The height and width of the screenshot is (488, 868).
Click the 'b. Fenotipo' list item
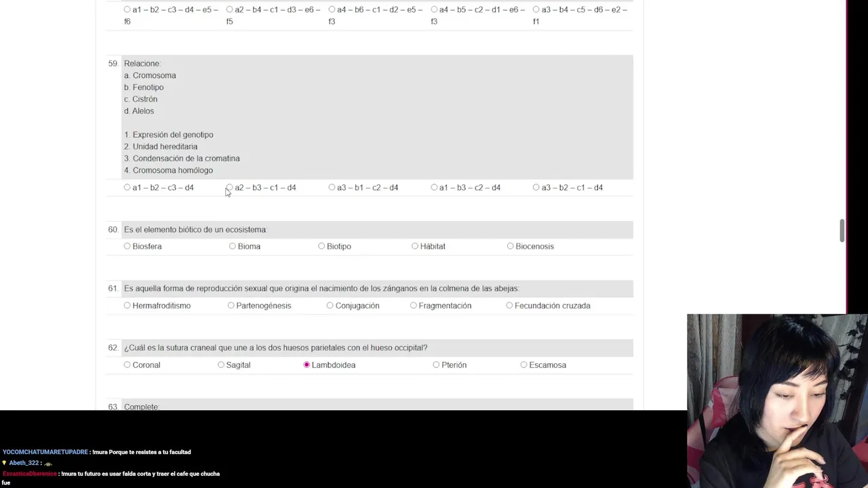pos(144,87)
